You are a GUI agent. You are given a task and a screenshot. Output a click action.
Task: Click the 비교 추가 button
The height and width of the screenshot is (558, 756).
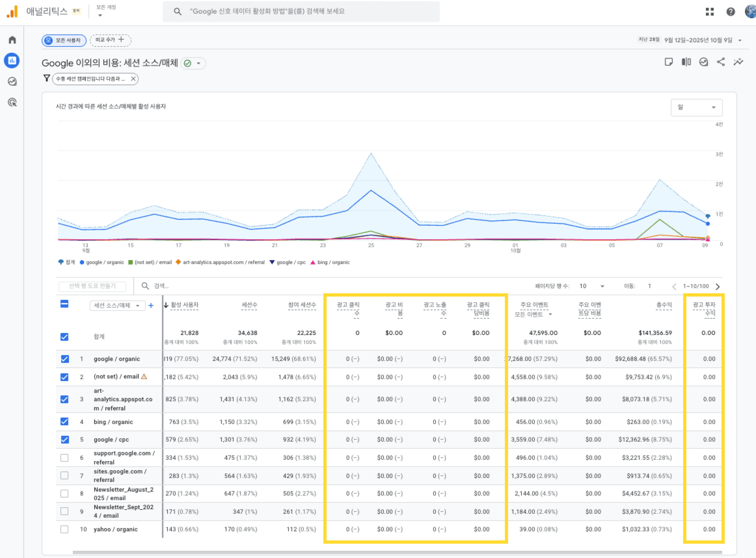110,40
